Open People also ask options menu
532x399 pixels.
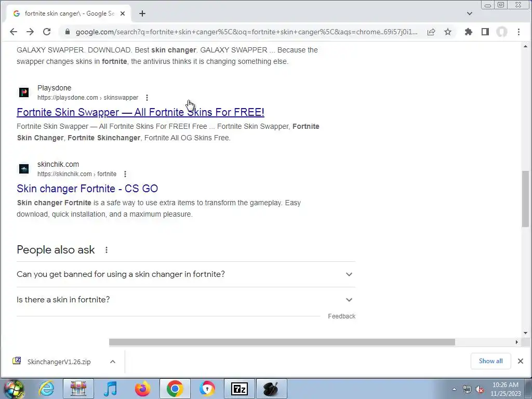point(106,250)
